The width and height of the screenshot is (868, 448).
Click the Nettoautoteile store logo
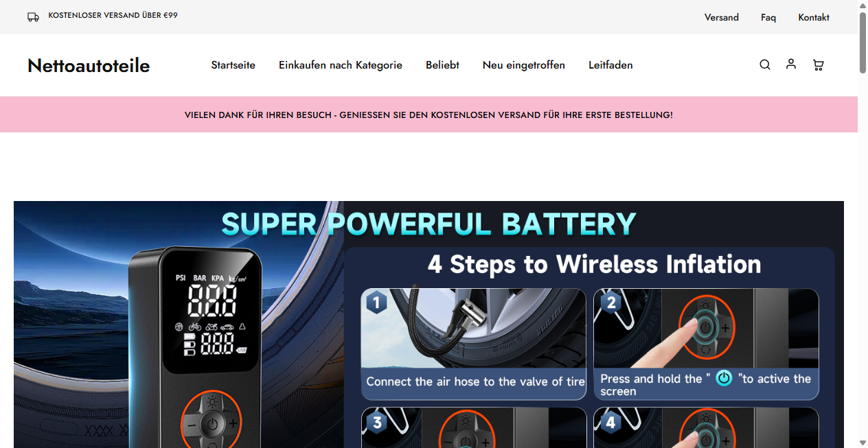(89, 65)
